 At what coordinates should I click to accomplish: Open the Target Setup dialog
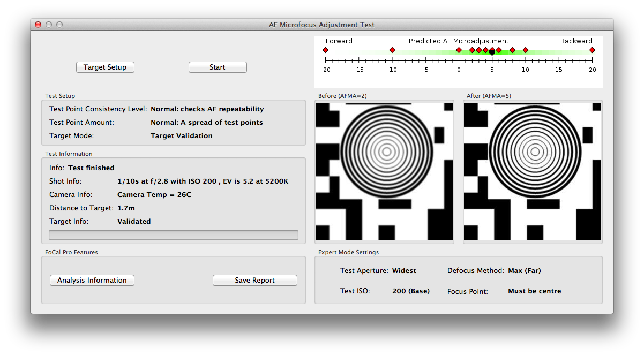click(x=105, y=67)
